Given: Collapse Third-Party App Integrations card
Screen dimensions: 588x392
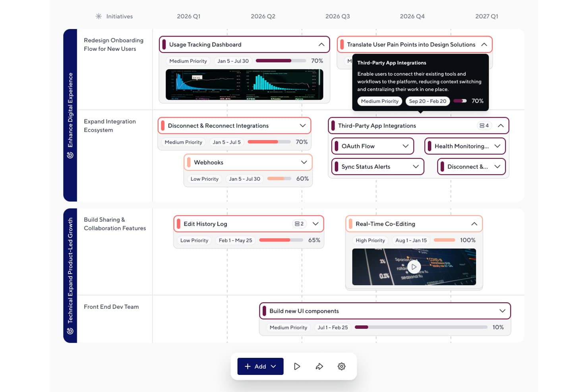Looking at the screenshot, I should [x=501, y=126].
